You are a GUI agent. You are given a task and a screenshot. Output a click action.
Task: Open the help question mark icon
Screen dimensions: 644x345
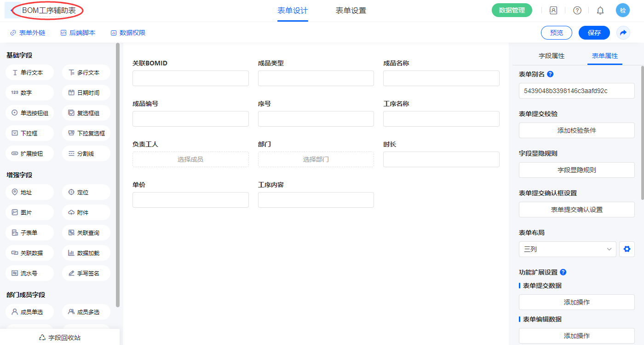point(577,10)
